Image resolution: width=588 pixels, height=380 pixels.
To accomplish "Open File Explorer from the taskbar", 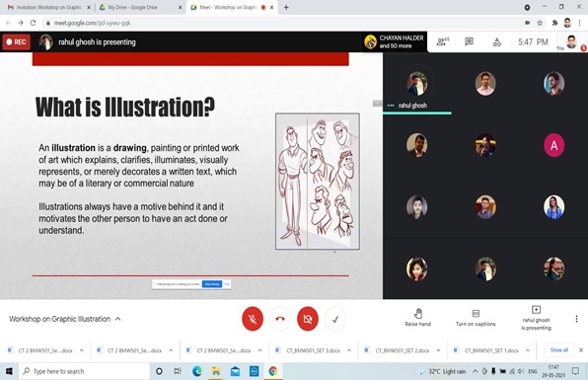I will [216, 371].
